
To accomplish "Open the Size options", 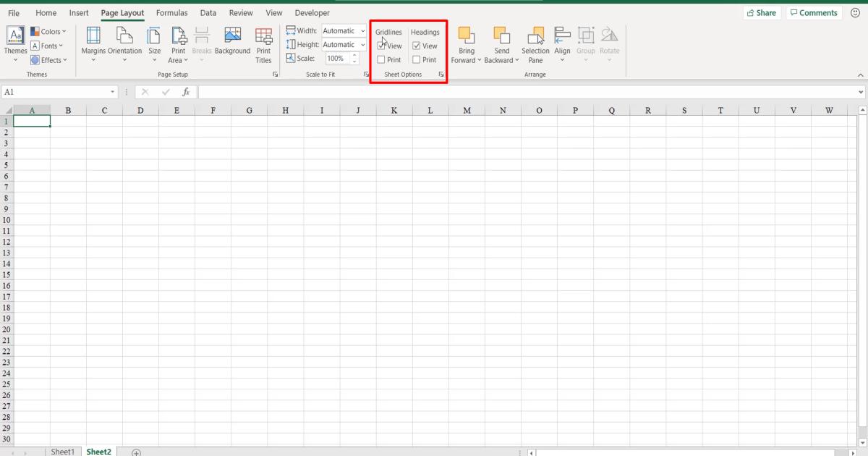I will pyautogui.click(x=154, y=43).
